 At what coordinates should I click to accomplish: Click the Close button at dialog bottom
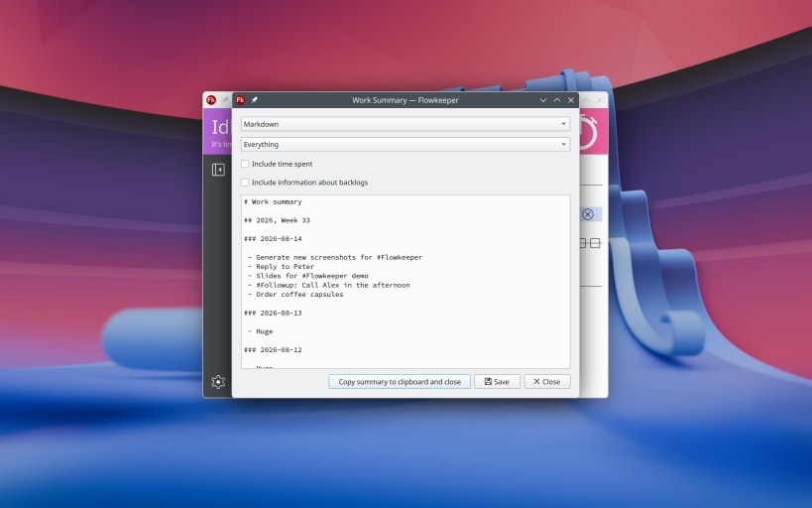click(x=547, y=382)
